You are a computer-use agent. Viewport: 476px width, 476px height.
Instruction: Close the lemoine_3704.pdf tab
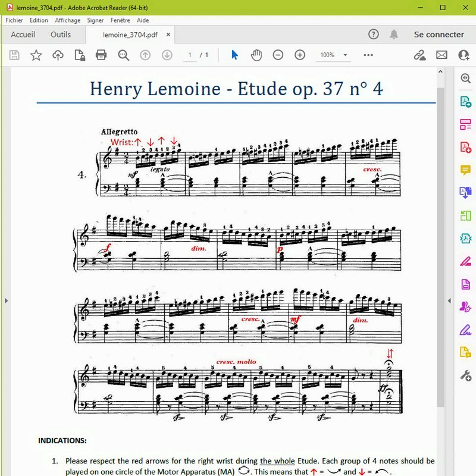click(168, 35)
